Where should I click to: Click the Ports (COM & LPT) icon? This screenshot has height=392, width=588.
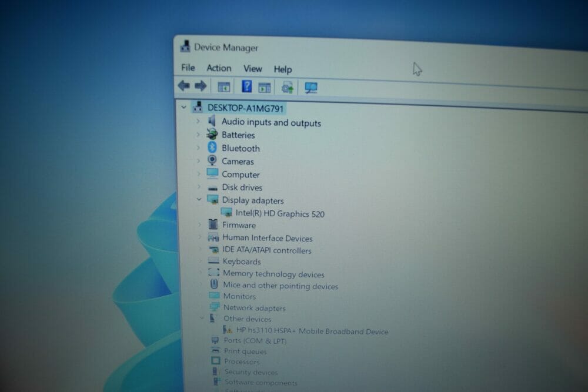(215, 340)
